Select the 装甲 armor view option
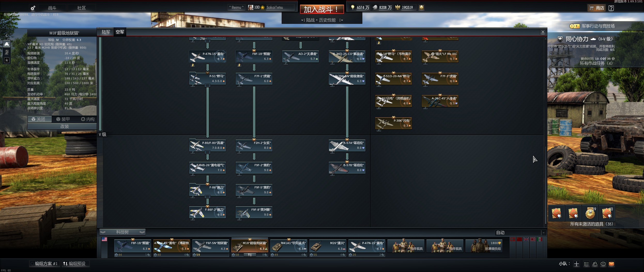Viewport: 644px width, 272px height. click(63, 119)
